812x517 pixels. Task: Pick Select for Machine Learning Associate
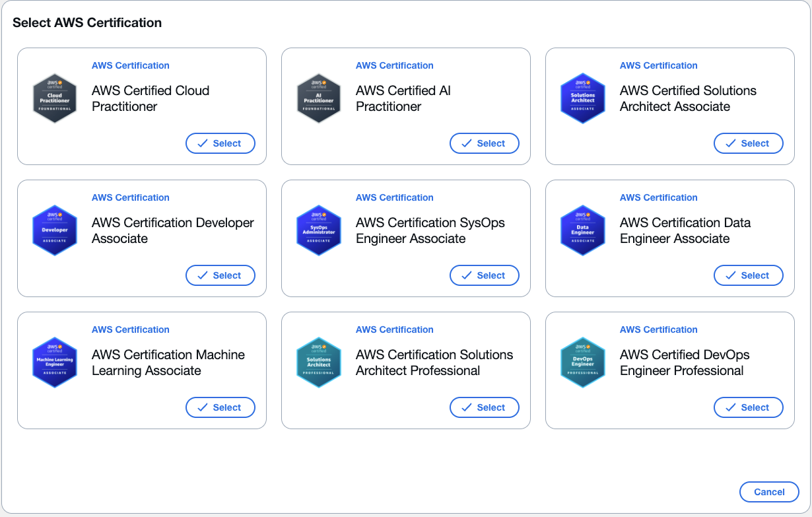click(x=220, y=407)
